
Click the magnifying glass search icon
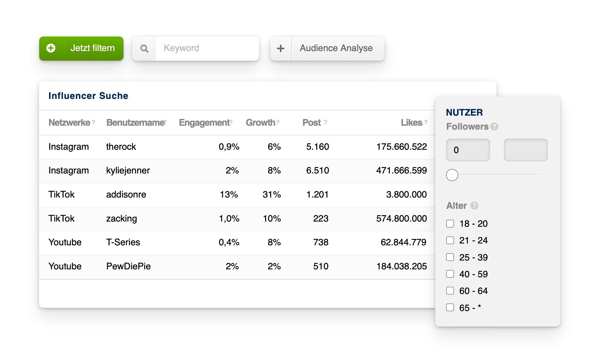(144, 49)
